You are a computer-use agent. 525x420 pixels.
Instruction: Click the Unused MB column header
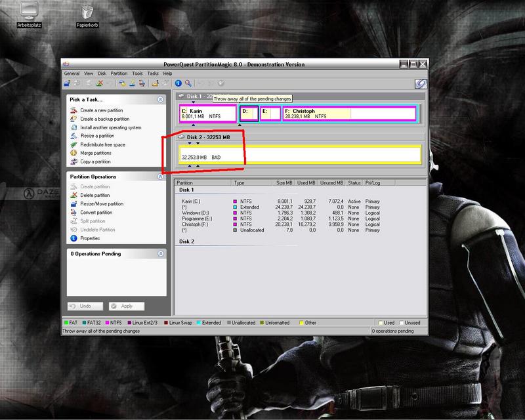click(331, 183)
